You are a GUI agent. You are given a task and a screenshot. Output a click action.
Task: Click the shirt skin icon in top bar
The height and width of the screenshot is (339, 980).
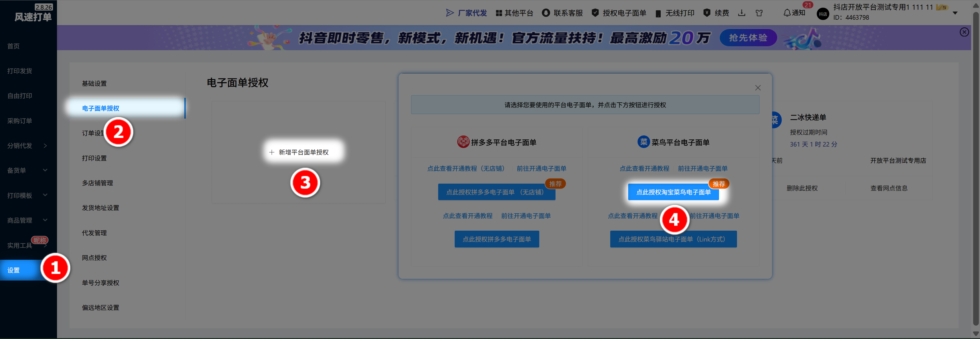[x=759, y=13]
